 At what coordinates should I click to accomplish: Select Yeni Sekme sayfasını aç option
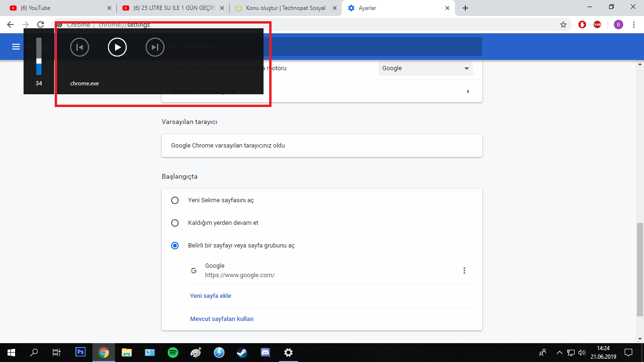coord(175,200)
